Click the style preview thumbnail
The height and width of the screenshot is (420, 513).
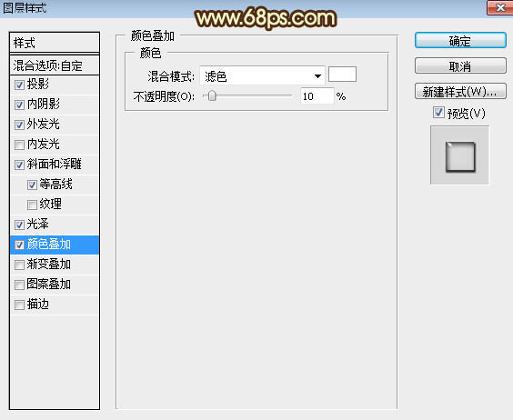[459, 155]
